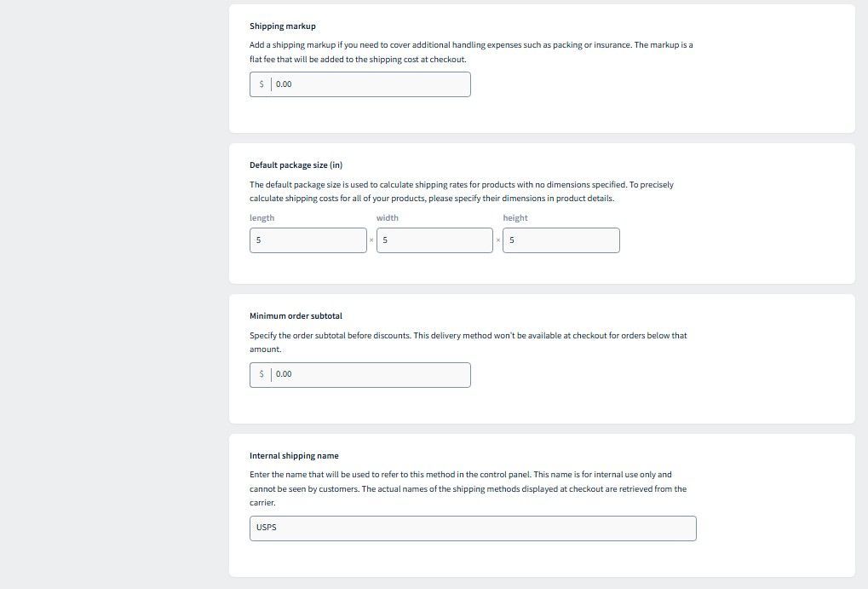Click the × separator between width and height
Screen dimensions: 868x589
pos(498,240)
